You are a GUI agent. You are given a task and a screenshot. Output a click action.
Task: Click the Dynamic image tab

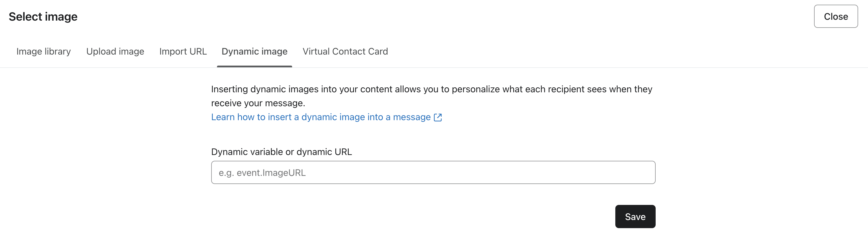(254, 51)
